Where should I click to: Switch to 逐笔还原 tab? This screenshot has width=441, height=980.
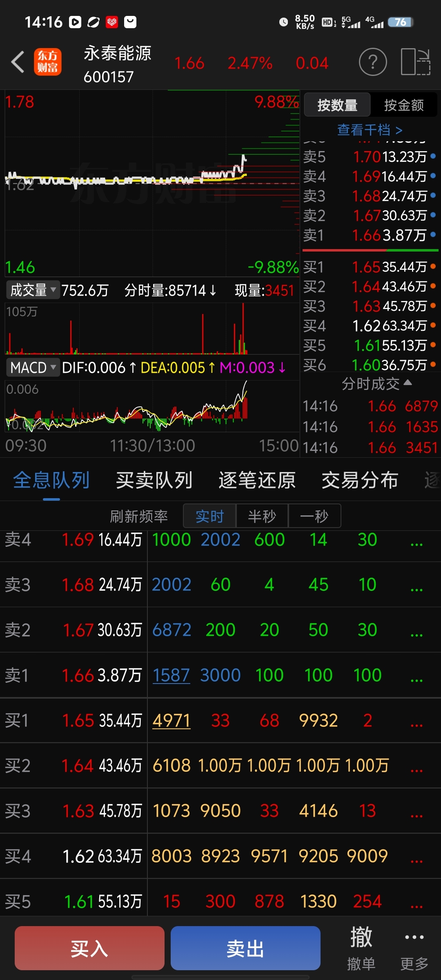click(x=257, y=480)
